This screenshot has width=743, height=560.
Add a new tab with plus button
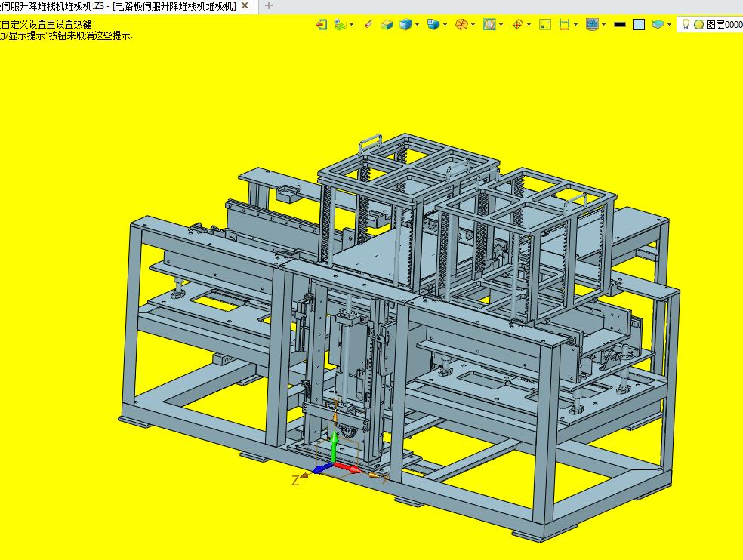[x=269, y=6]
